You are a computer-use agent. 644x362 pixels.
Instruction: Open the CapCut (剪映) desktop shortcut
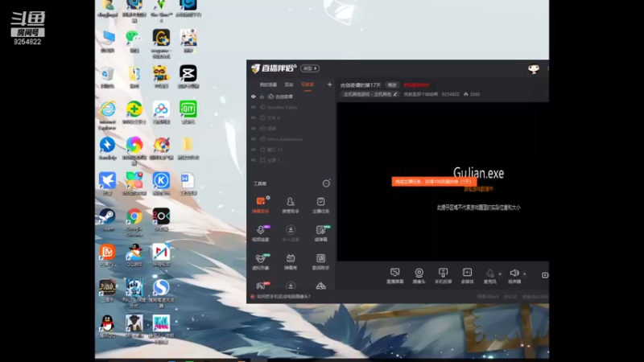(188, 76)
